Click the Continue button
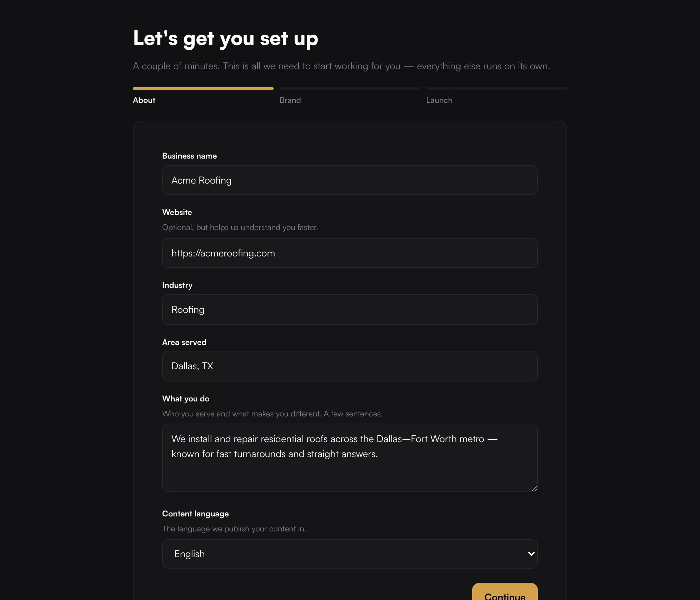The width and height of the screenshot is (700, 600). coord(505,592)
